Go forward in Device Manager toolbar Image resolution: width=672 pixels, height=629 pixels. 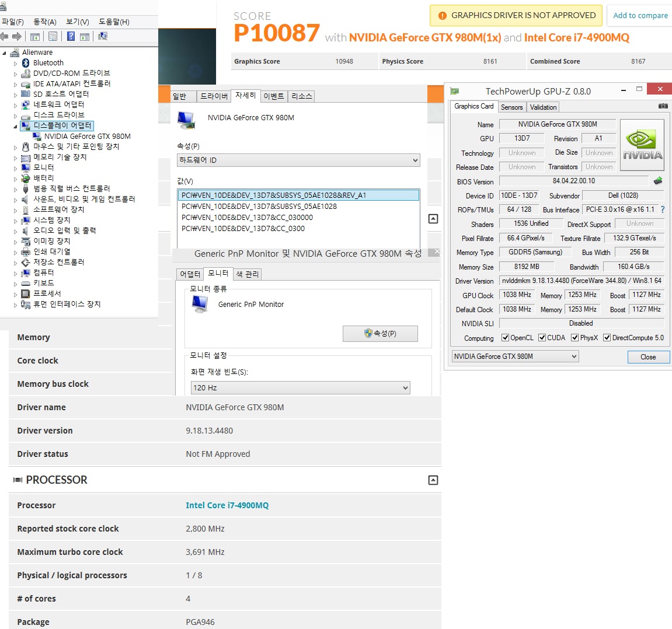pos(17,36)
